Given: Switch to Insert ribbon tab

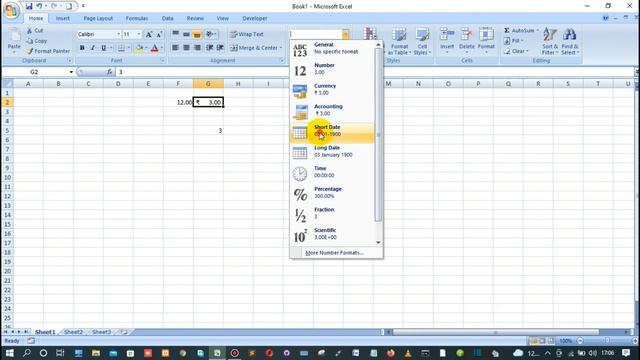Looking at the screenshot, I should [x=62, y=18].
